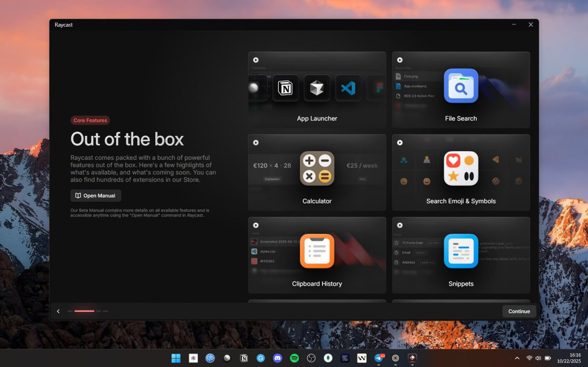
Task: Click the File Search magnifier folder icon
Action: click(x=461, y=86)
